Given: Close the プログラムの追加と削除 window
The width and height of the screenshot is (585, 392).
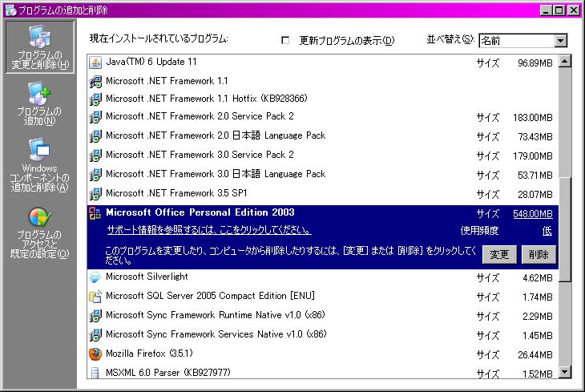Looking at the screenshot, I should pos(574,10).
